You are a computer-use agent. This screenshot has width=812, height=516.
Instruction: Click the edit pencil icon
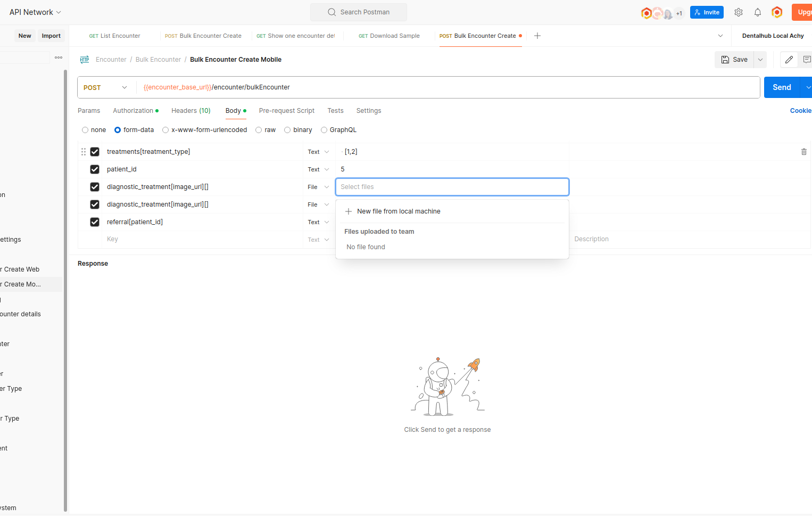click(x=789, y=60)
